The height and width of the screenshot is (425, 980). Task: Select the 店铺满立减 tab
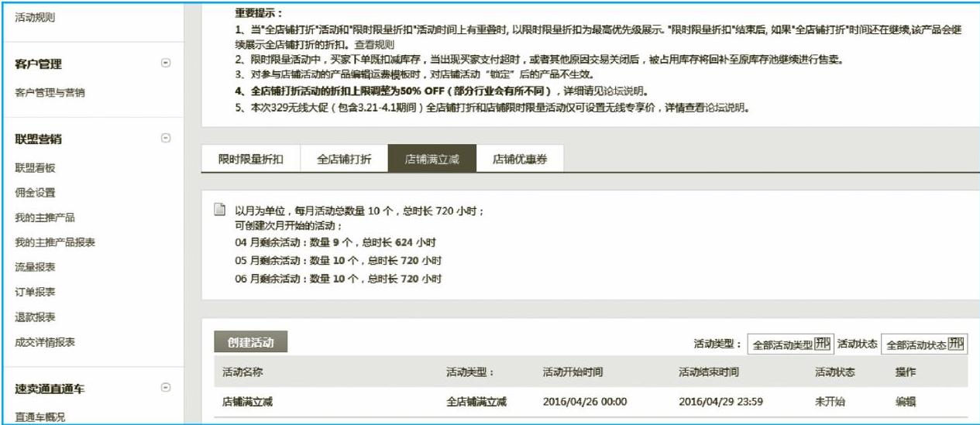432,159
